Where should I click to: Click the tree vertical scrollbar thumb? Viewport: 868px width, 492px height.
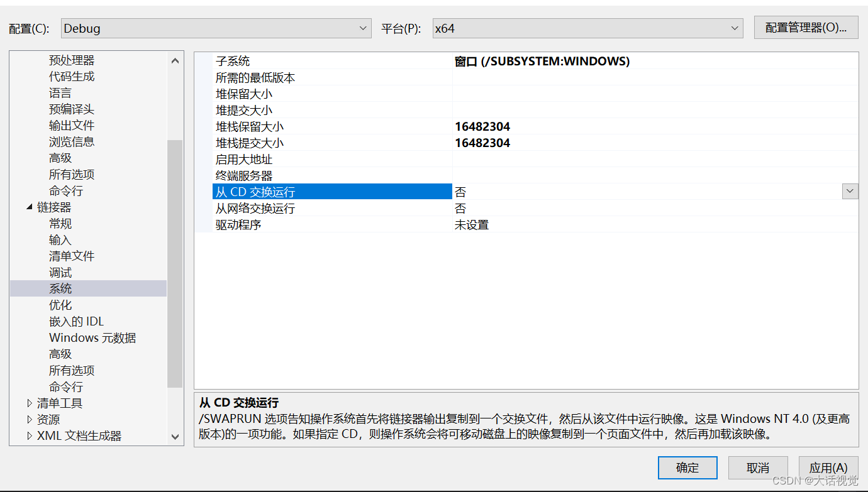tap(175, 264)
